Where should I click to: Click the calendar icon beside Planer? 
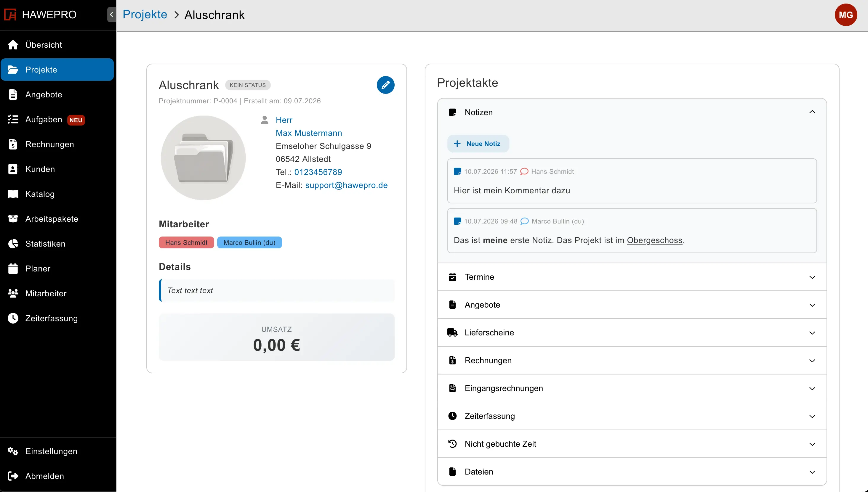pyautogui.click(x=13, y=268)
